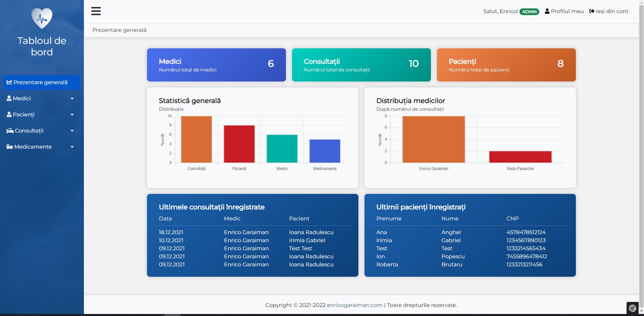
Task: Select Prezentare generală in the sidebar
Action: pyautogui.click(x=40, y=82)
